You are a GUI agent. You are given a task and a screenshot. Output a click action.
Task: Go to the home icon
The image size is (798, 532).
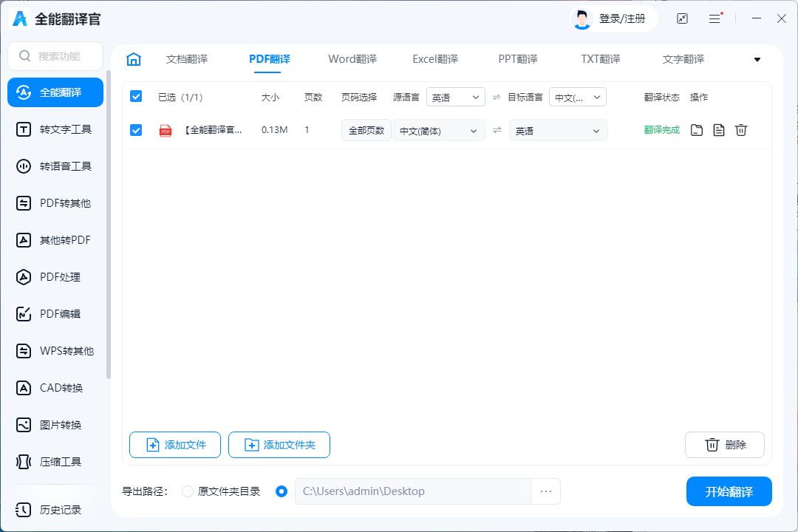point(134,59)
